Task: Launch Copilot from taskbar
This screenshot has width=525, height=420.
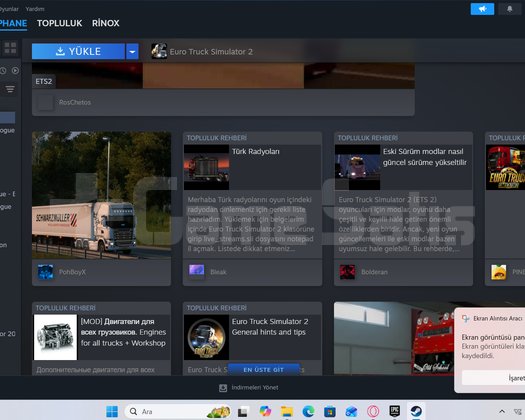Action: (x=265, y=411)
